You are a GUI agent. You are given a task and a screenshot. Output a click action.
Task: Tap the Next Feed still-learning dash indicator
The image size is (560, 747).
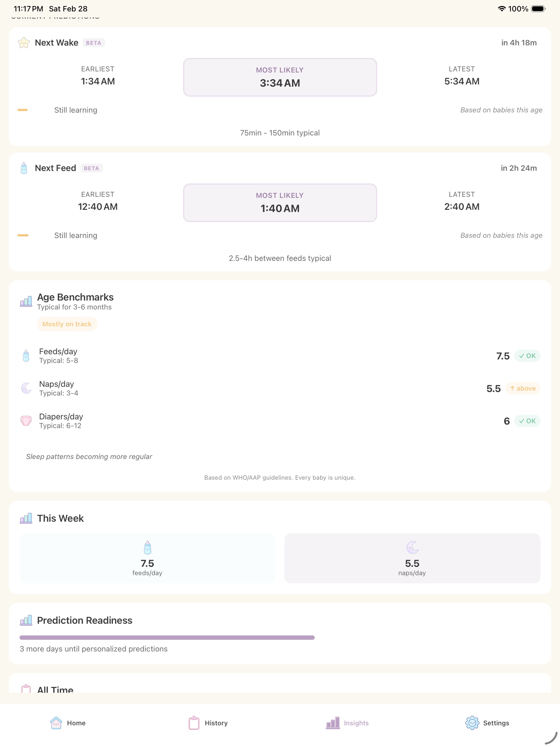coord(23,235)
